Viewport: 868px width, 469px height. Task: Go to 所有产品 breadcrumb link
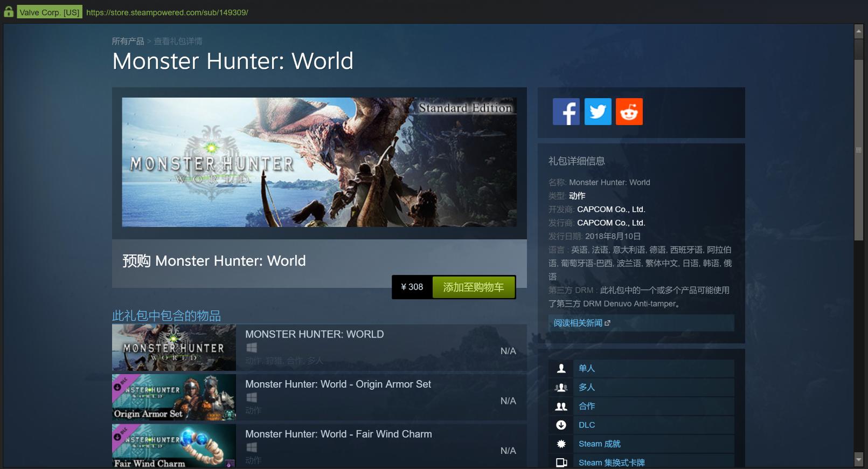128,41
